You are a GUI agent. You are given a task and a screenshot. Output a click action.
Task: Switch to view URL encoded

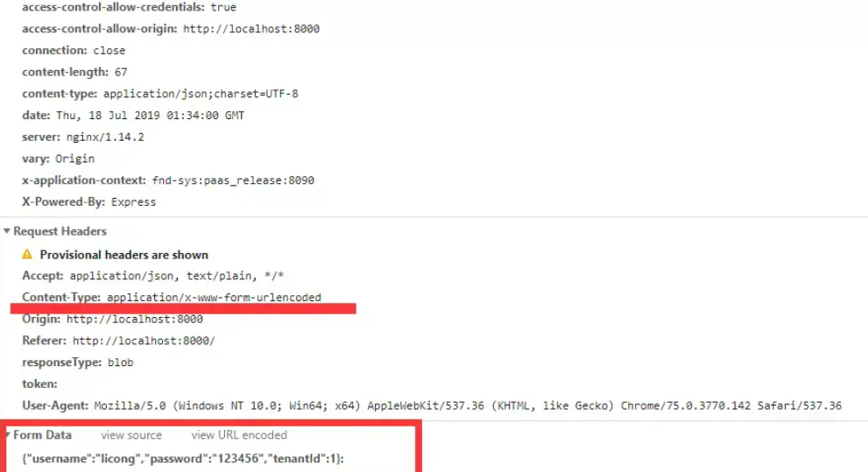[x=239, y=435]
